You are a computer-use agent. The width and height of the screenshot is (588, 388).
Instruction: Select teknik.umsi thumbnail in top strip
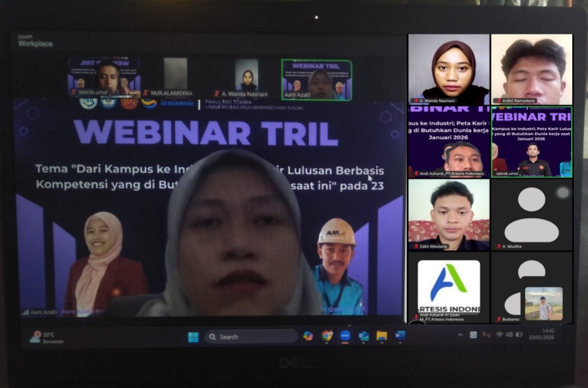pyautogui.click(x=104, y=77)
